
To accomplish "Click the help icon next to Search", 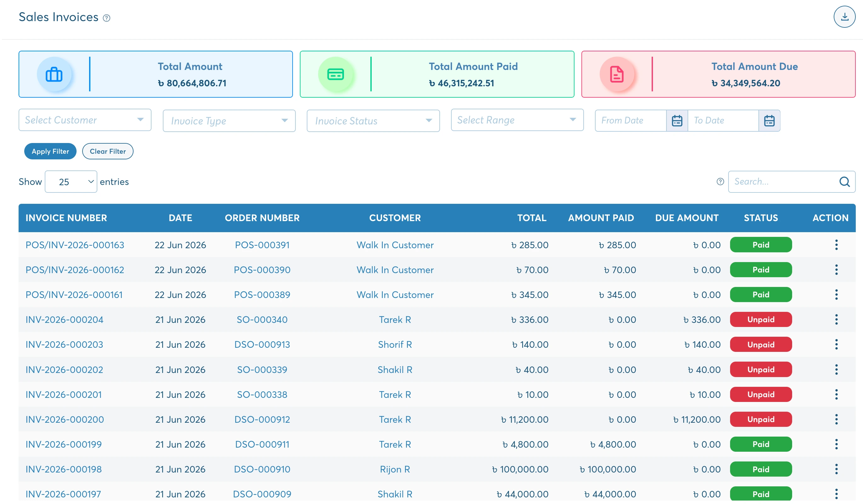I will pyautogui.click(x=720, y=181).
